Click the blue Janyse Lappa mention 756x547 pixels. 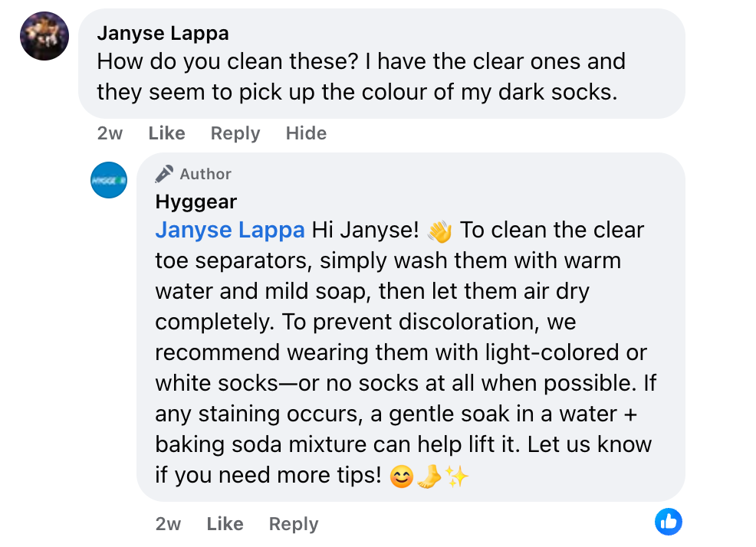point(230,230)
